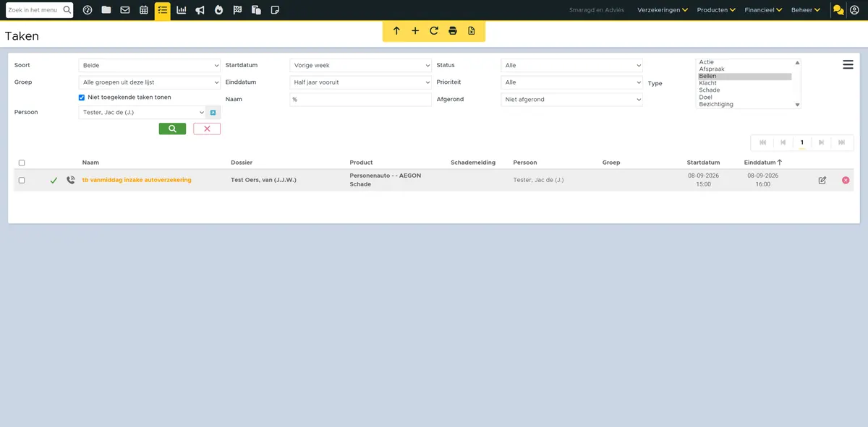868x427 pixels.
Task: Tick the checkbox for the autoverzekering task row
Action: 22,180
